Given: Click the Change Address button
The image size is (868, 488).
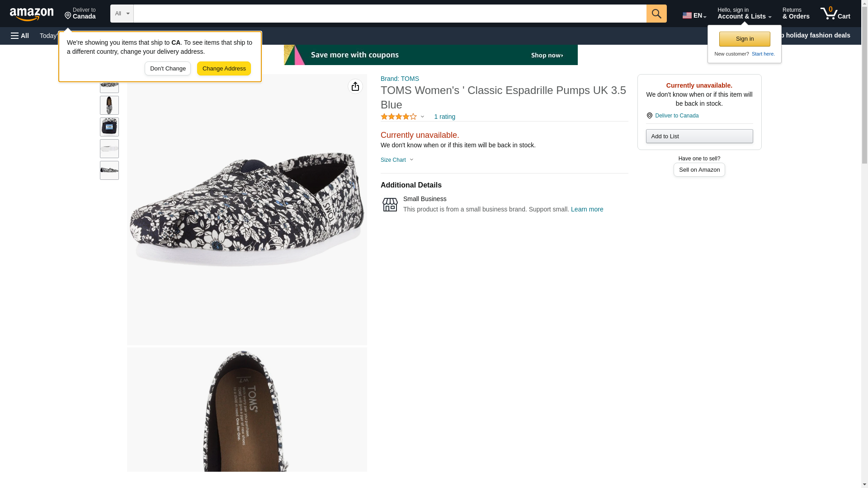Looking at the screenshot, I should click(x=224, y=69).
